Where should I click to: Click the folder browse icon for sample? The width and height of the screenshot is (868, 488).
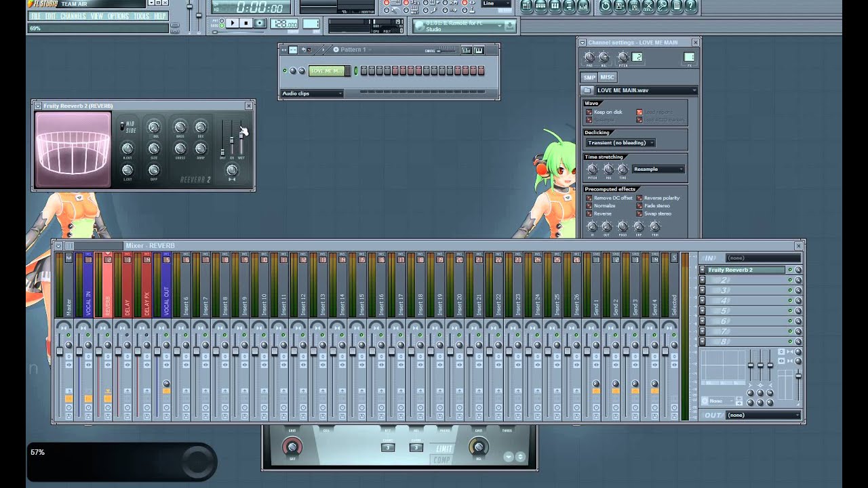click(x=587, y=90)
